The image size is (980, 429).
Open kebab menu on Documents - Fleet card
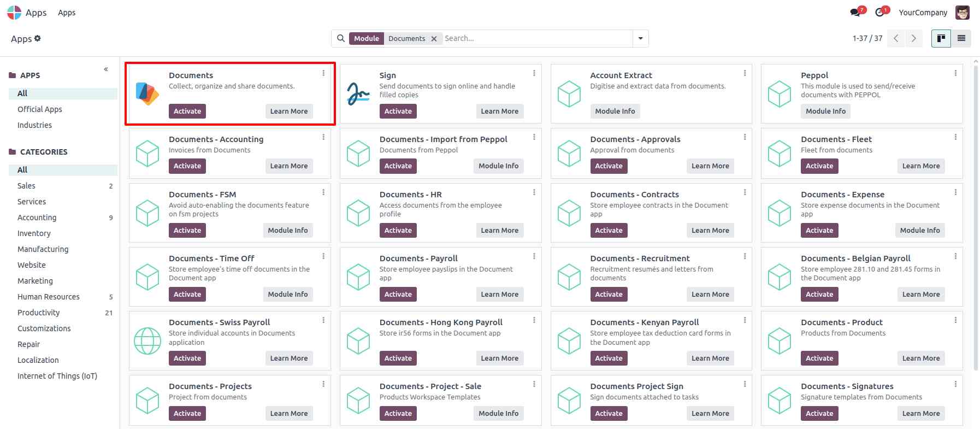point(955,137)
